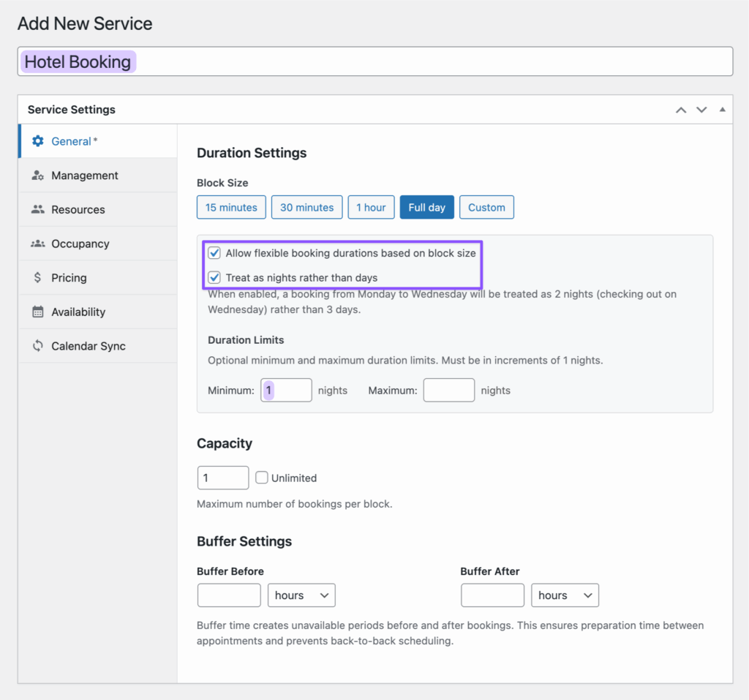This screenshot has width=749, height=700.
Task: Select the Full day block size
Action: [426, 207]
